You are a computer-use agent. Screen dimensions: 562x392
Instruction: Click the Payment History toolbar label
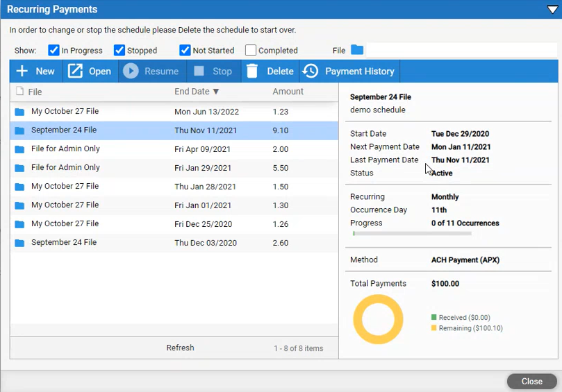pos(360,71)
